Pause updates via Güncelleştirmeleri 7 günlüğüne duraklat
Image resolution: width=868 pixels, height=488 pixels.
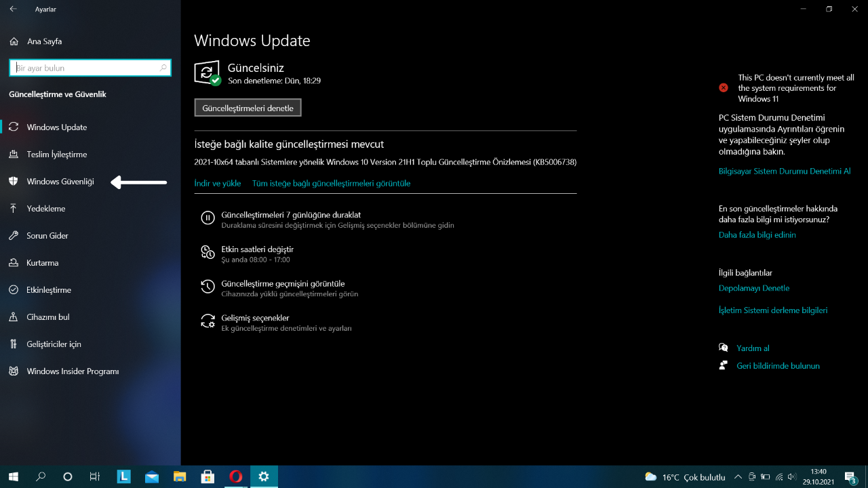[x=290, y=214]
